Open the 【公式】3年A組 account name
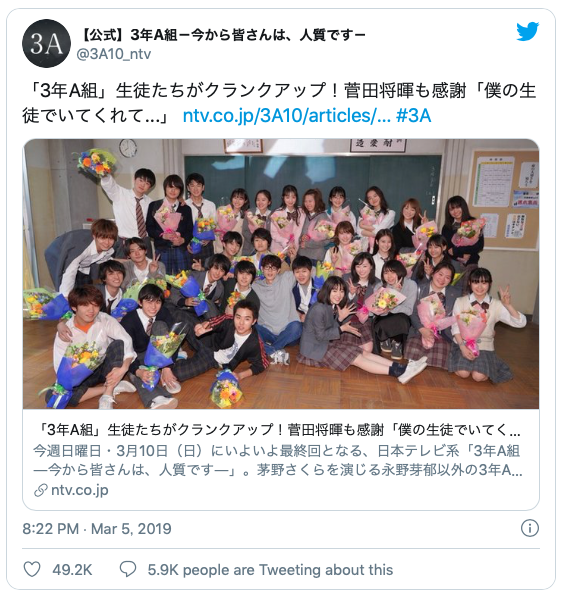The width and height of the screenshot is (564, 601). coord(223,35)
